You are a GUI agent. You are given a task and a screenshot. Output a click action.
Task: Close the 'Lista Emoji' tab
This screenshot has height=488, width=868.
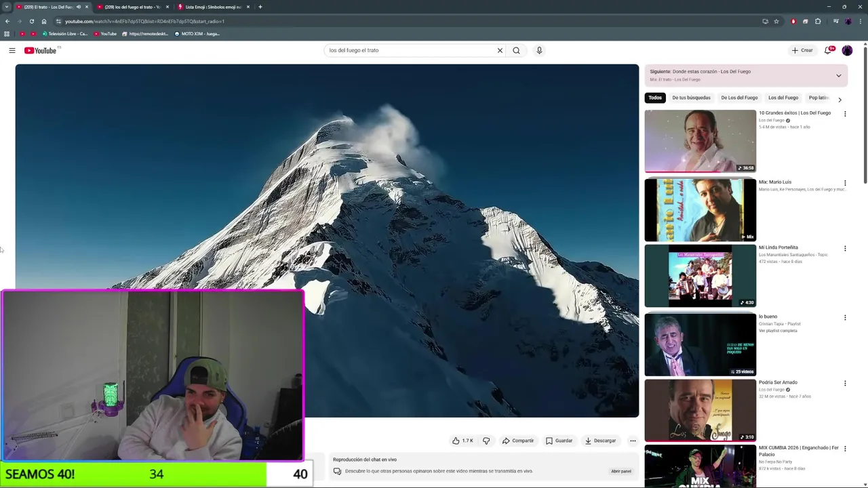coord(248,7)
